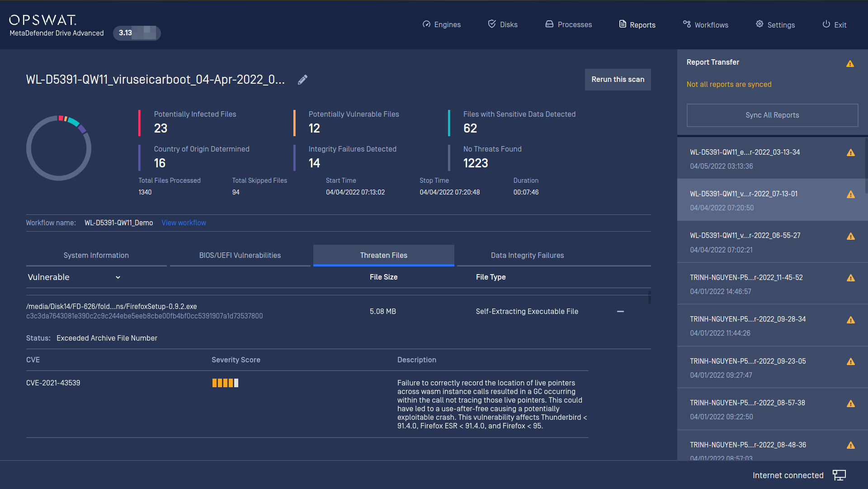Collapse the FirefoxSetup-0.9.2.exe row with minus icon

point(620,312)
